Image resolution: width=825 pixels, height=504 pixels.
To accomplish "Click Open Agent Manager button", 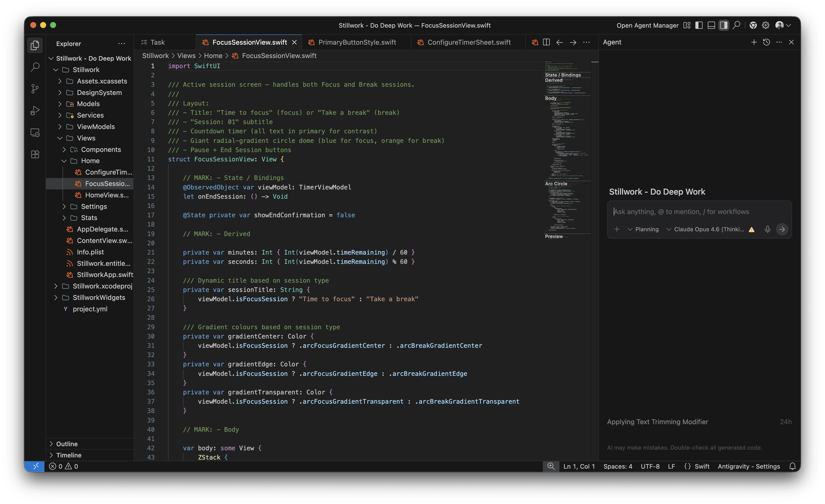I will tap(647, 25).
